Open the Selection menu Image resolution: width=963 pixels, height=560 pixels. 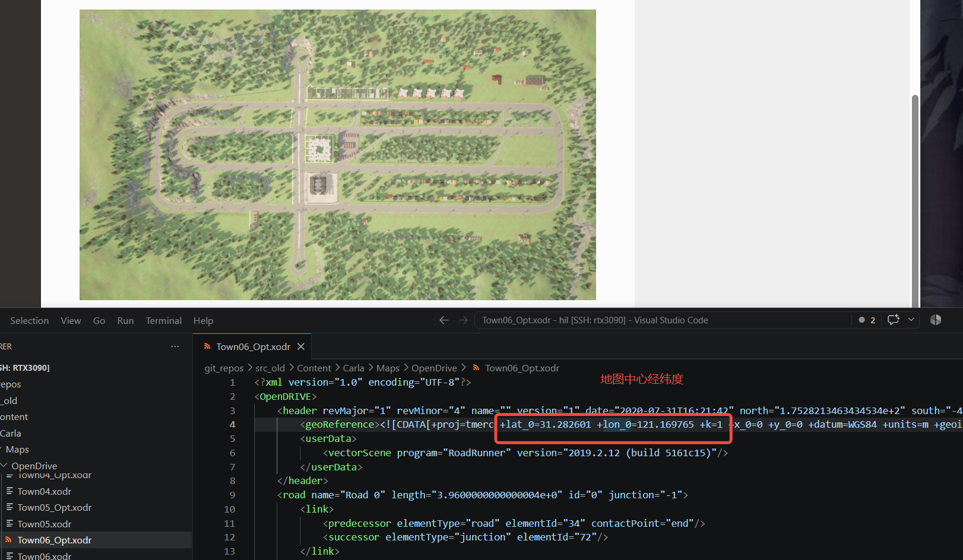pyautogui.click(x=29, y=320)
